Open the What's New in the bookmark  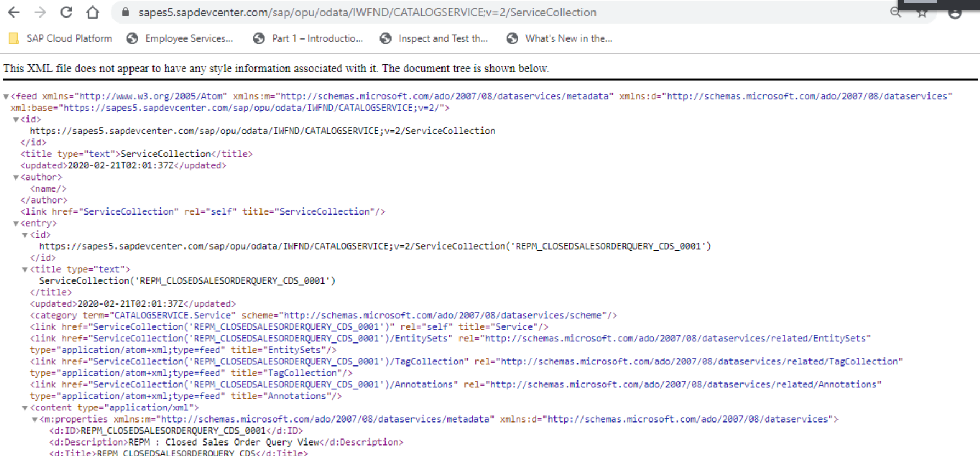pos(559,38)
